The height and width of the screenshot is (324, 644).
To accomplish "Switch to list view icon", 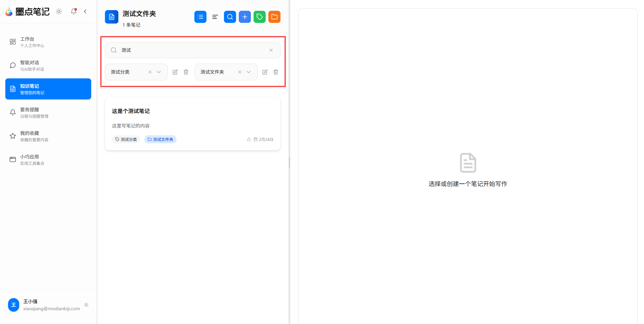I will pos(200,17).
